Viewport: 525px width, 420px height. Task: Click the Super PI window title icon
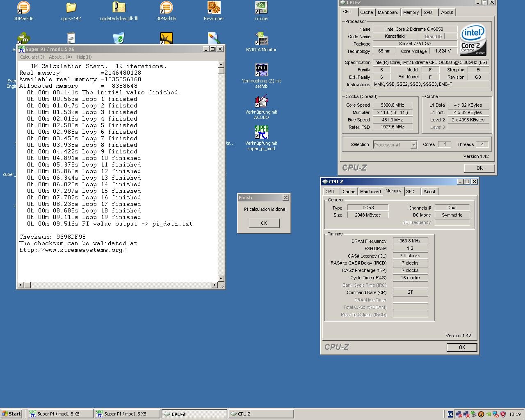[x=21, y=49]
